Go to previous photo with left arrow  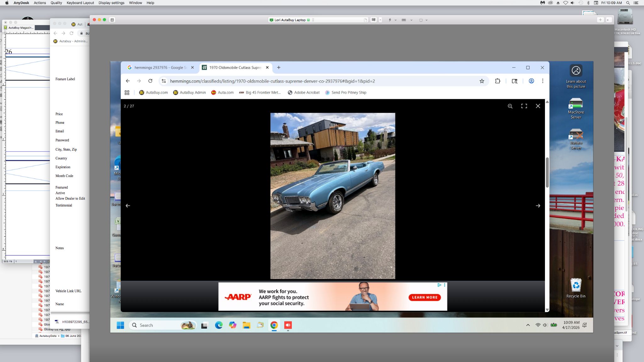[128, 206]
